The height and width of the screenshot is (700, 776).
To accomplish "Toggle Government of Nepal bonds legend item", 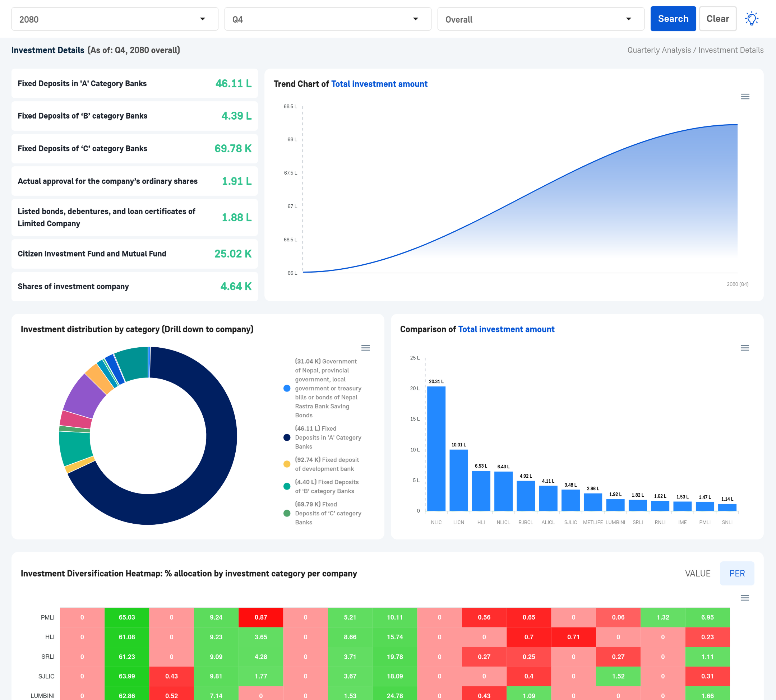I will coord(327,388).
